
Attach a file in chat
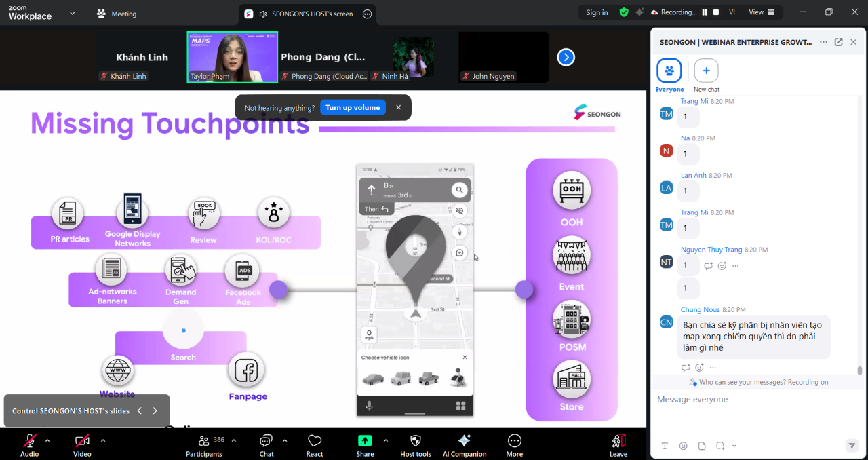(x=702, y=446)
